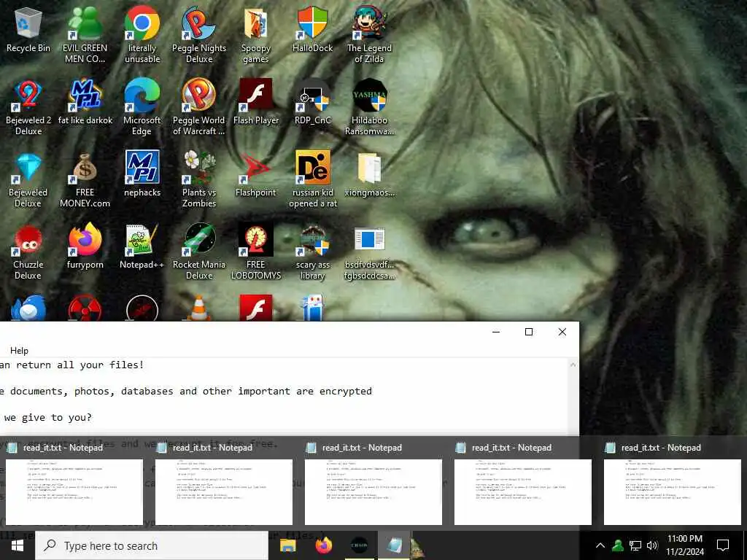Click the dark round taskbar app icon

tap(359, 545)
